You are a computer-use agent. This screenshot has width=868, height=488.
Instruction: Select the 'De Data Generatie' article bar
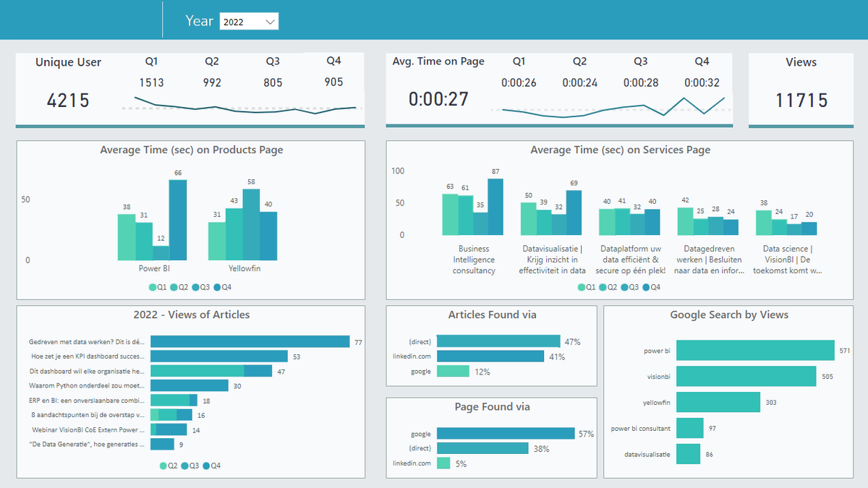pos(162,444)
